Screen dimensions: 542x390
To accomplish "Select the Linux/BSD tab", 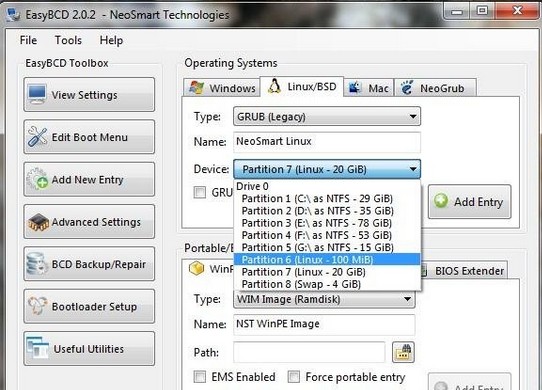I will coord(302,86).
